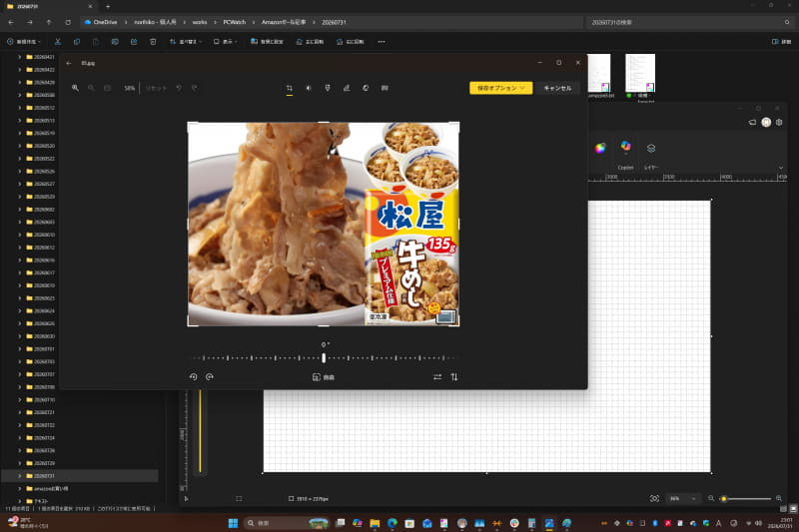Open the Adjustment (brightness) tool in Photos editor
The height and width of the screenshot is (532, 799).
[x=309, y=88]
